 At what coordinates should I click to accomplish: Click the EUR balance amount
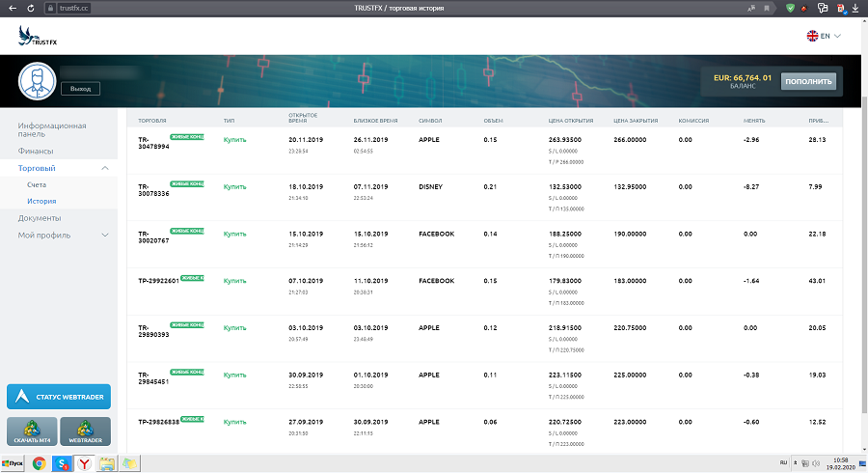(x=743, y=77)
